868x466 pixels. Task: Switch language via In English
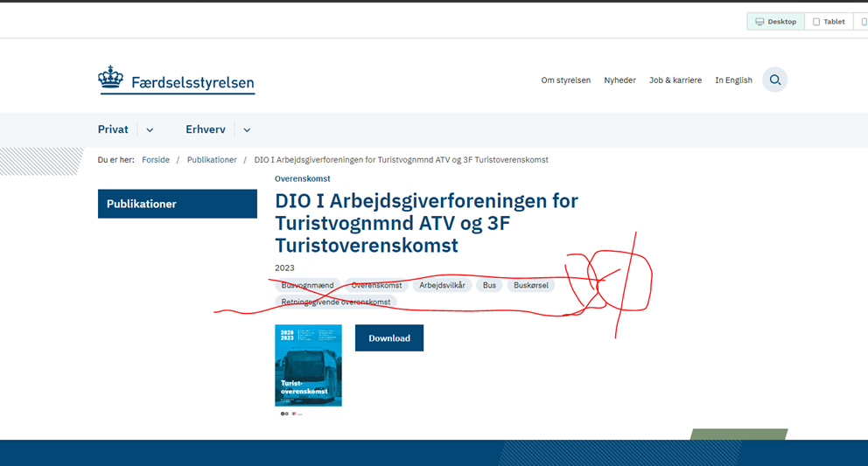tap(733, 80)
